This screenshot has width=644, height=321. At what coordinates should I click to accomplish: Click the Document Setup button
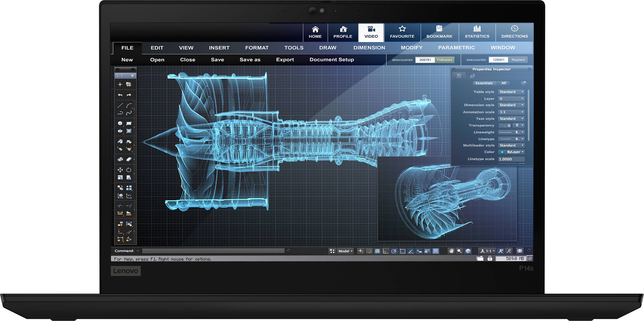(332, 60)
